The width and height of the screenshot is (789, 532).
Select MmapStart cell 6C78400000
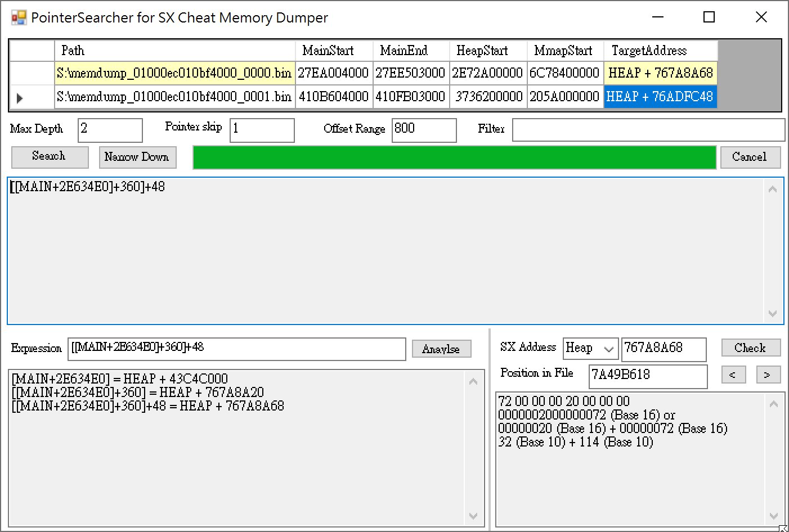click(x=566, y=73)
